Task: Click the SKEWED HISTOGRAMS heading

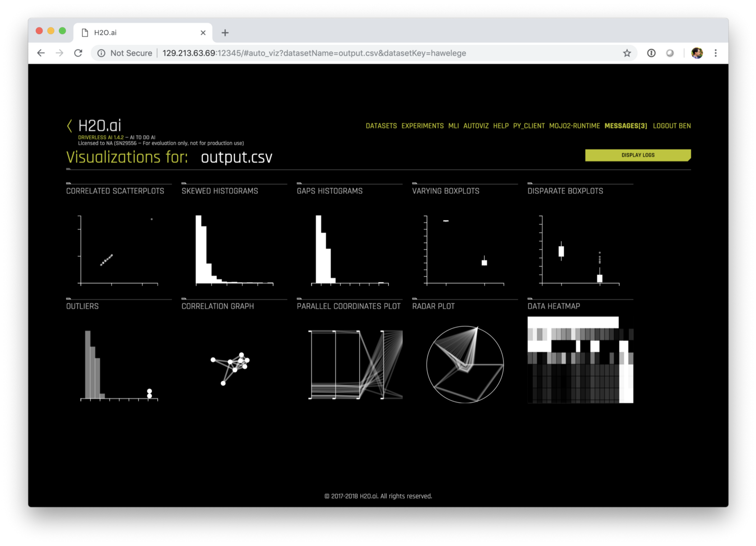Action: pyautogui.click(x=219, y=191)
